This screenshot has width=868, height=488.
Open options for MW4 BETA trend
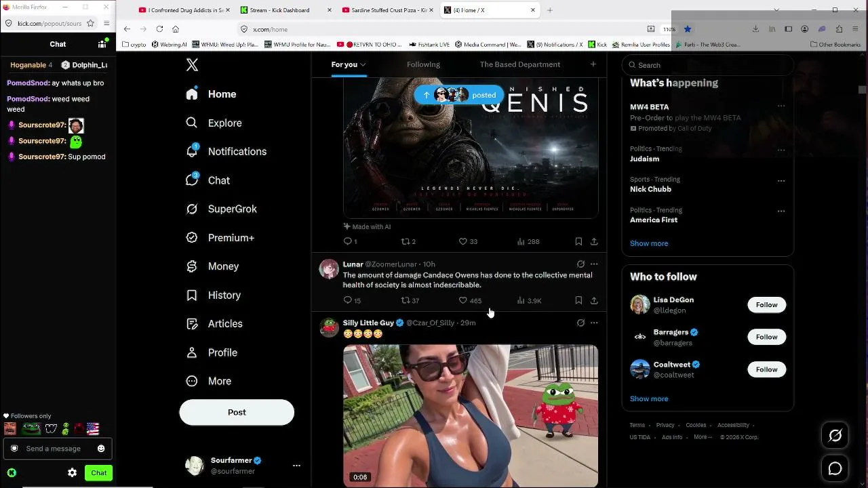click(x=781, y=106)
